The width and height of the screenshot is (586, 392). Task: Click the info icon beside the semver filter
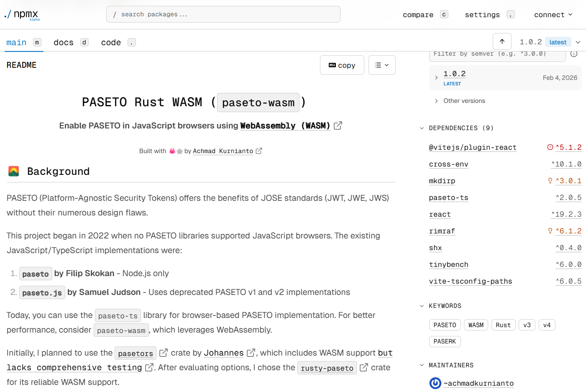click(573, 54)
